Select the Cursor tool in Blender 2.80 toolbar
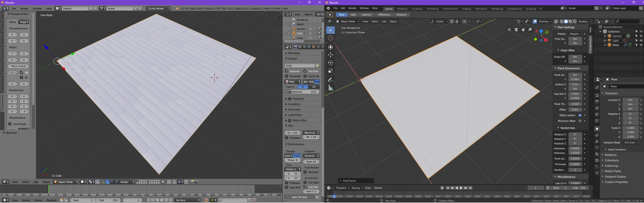Viewport: 644px width, 203px height. pyautogui.click(x=331, y=38)
